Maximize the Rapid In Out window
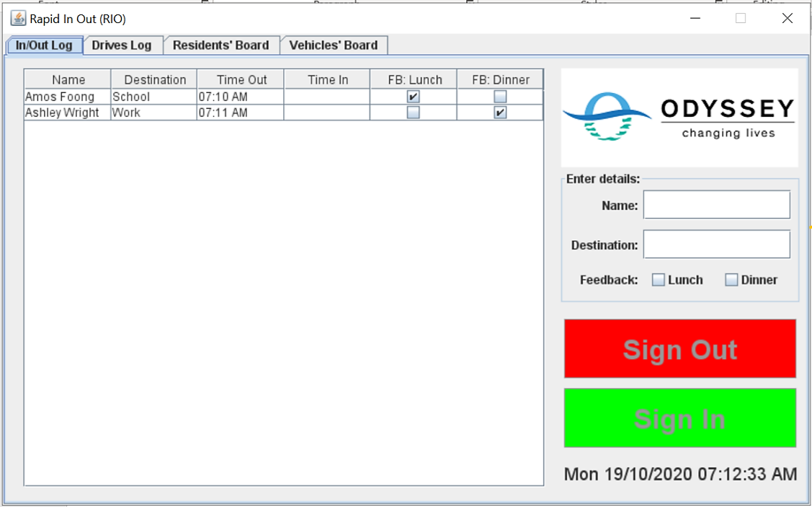This screenshot has height=507, width=812. coord(741,19)
